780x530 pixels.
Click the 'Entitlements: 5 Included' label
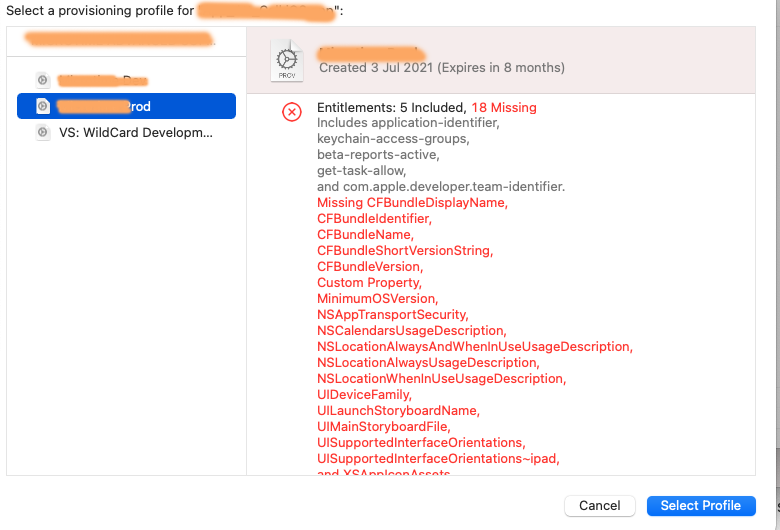click(x=391, y=107)
